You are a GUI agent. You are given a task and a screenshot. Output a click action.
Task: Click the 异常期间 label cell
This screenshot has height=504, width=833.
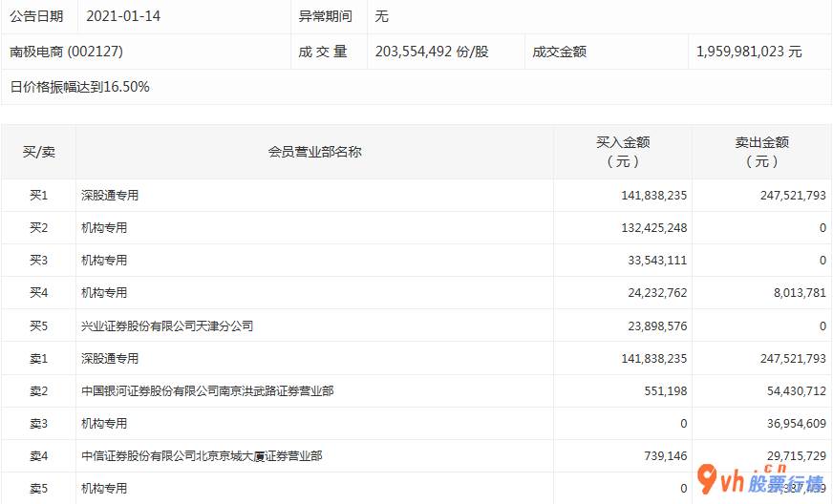(x=326, y=16)
